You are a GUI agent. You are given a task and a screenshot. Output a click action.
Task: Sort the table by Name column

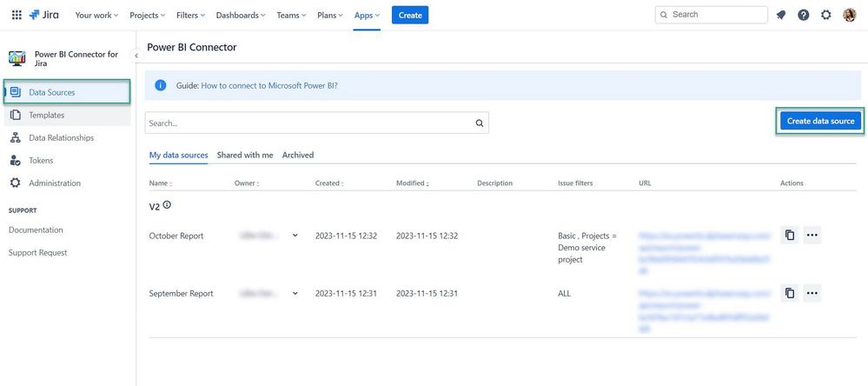click(161, 183)
